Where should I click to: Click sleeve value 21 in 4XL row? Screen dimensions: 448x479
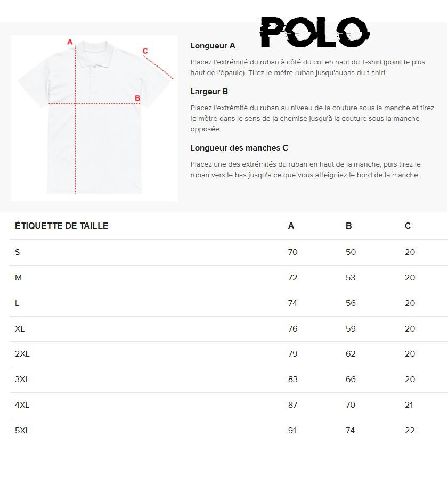pyautogui.click(x=409, y=405)
